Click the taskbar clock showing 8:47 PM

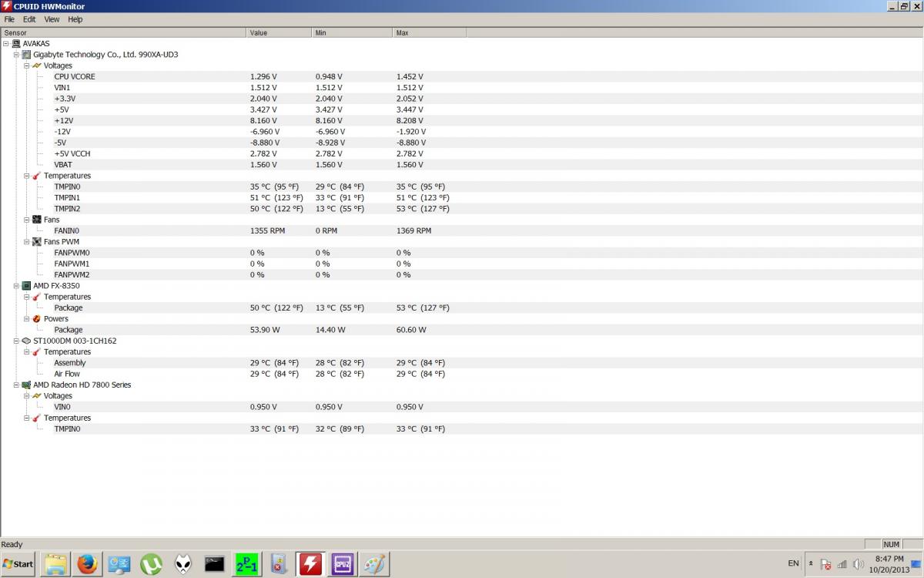(x=889, y=564)
